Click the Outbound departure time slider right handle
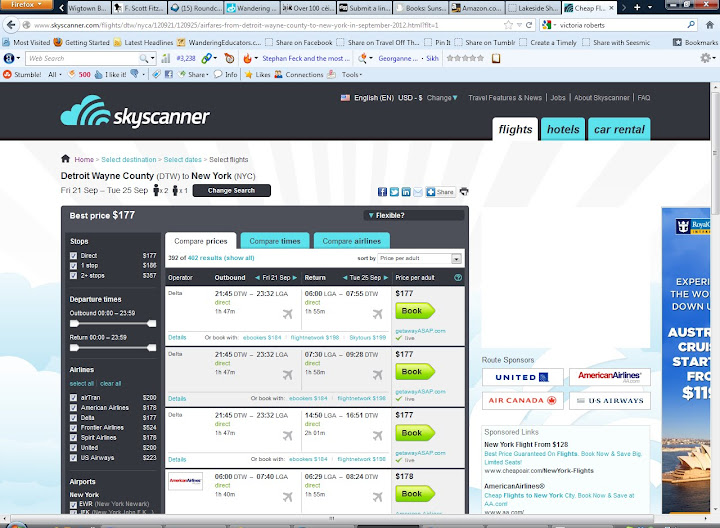Image resolution: width=720 pixels, height=528 pixels. click(x=152, y=324)
